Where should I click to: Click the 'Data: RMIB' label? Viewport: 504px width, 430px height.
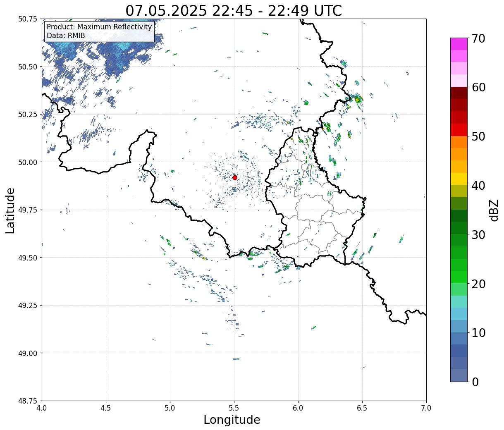pyautogui.click(x=66, y=36)
